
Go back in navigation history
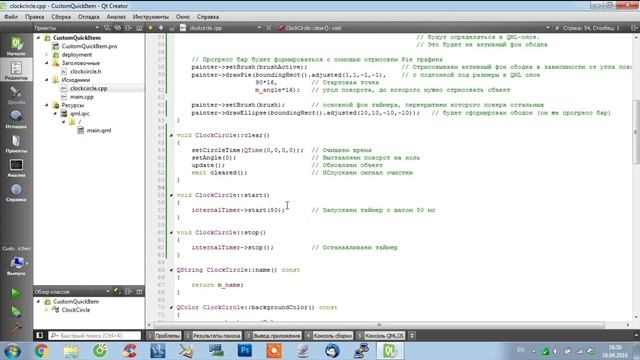(151, 28)
